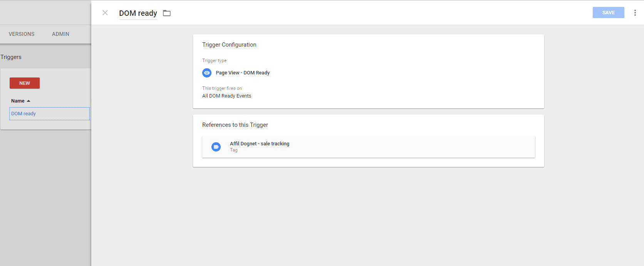Open DOM ready in the triggers list
This screenshot has width=644, height=266.
click(x=23, y=114)
